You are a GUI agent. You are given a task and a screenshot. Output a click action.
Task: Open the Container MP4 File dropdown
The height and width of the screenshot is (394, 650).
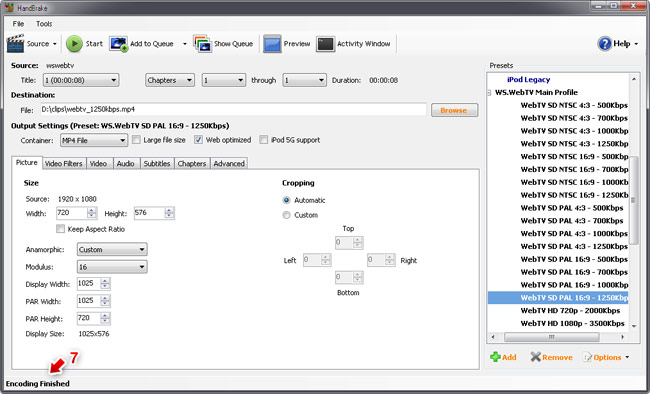pos(94,140)
